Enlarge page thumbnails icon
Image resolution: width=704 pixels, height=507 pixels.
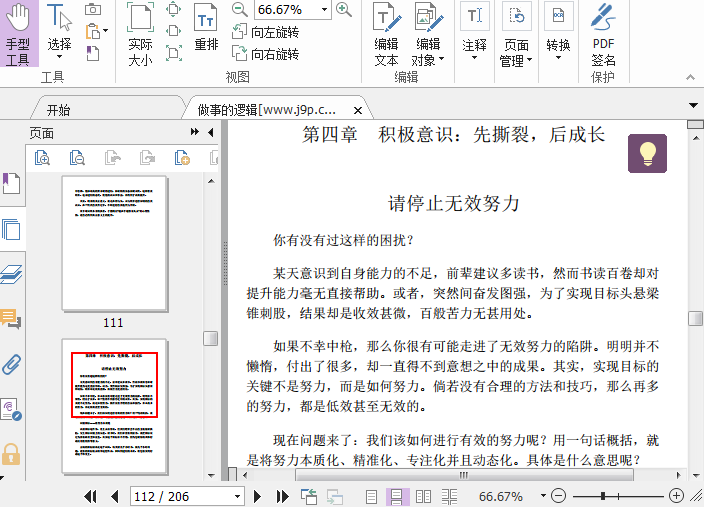click(x=42, y=158)
